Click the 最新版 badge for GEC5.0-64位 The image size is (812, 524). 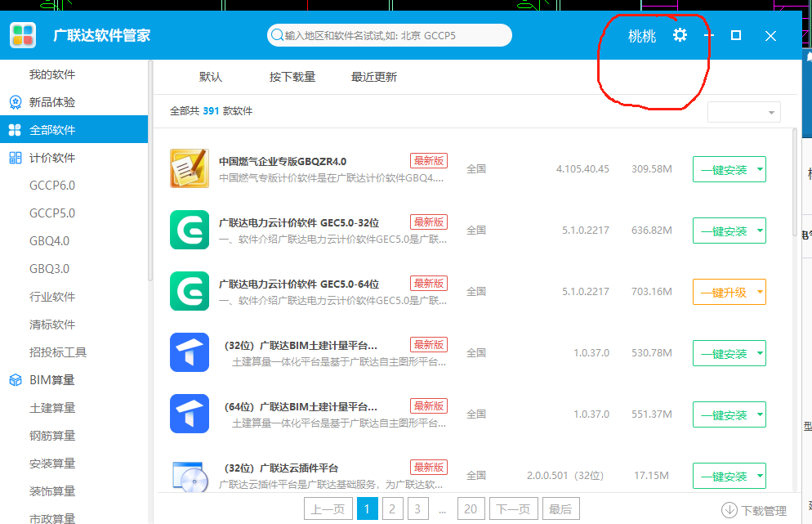tap(428, 284)
